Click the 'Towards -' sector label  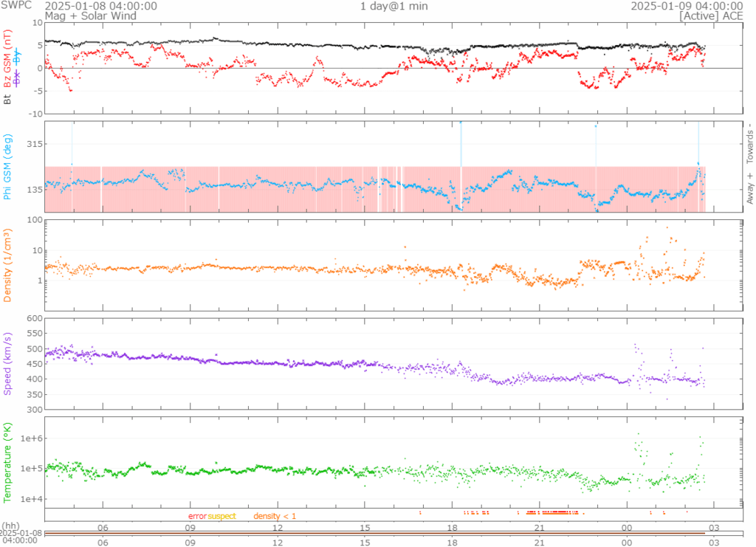[750, 142]
